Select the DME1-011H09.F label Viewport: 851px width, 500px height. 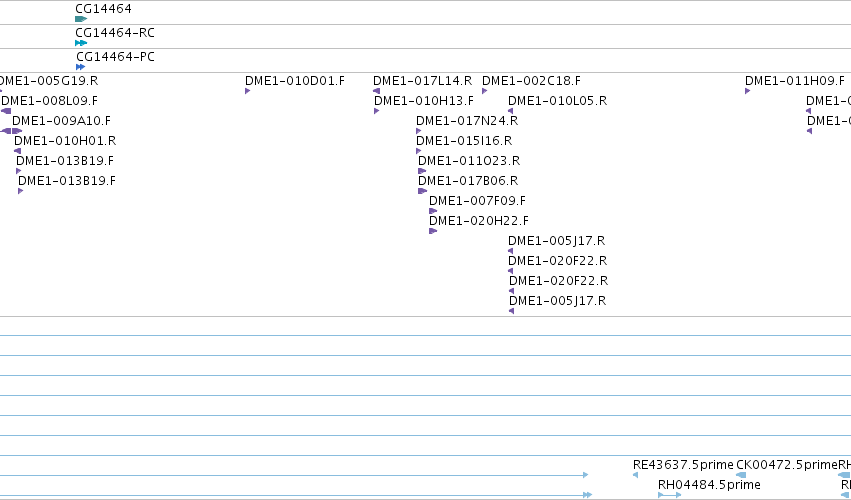click(795, 81)
